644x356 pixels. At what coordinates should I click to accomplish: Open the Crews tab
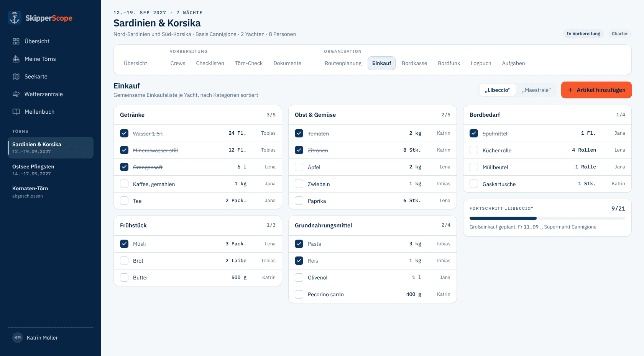(x=178, y=63)
